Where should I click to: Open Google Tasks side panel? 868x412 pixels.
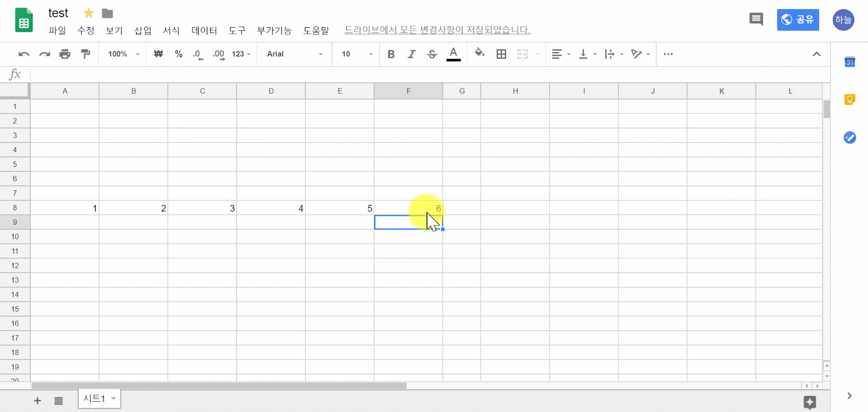pyautogui.click(x=850, y=138)
